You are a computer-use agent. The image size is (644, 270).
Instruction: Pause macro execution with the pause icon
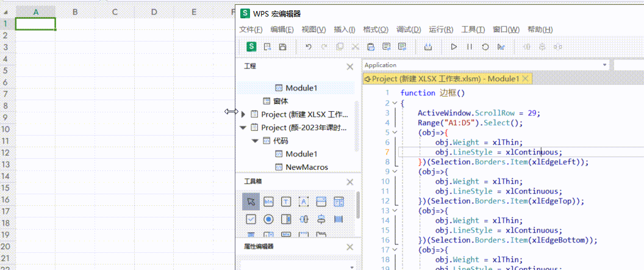(470, 47)
